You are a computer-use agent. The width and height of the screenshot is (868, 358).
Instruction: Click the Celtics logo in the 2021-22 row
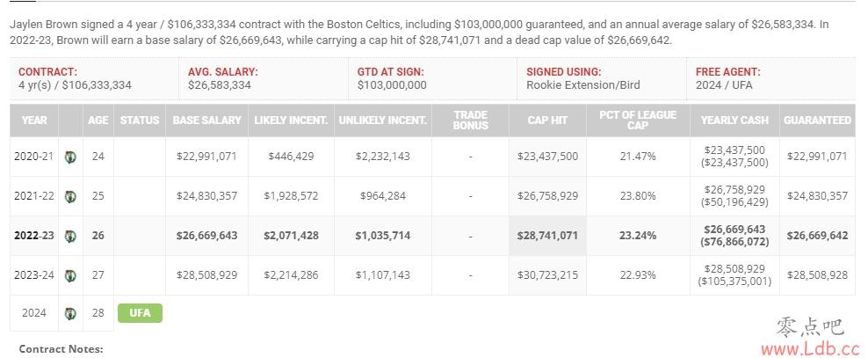pos(70,196)
